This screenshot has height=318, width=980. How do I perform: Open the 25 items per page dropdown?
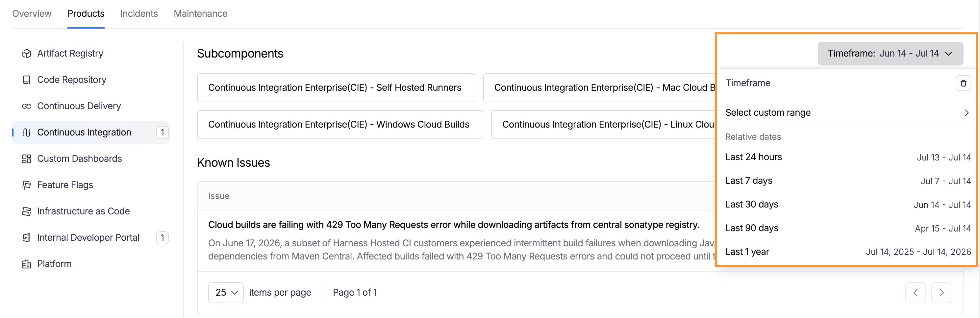226,293
